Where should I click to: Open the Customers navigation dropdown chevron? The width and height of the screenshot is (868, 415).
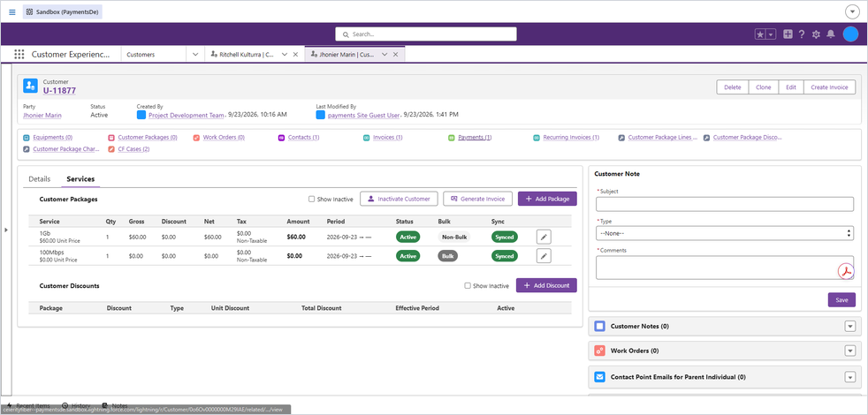click(x=194, y=54)
